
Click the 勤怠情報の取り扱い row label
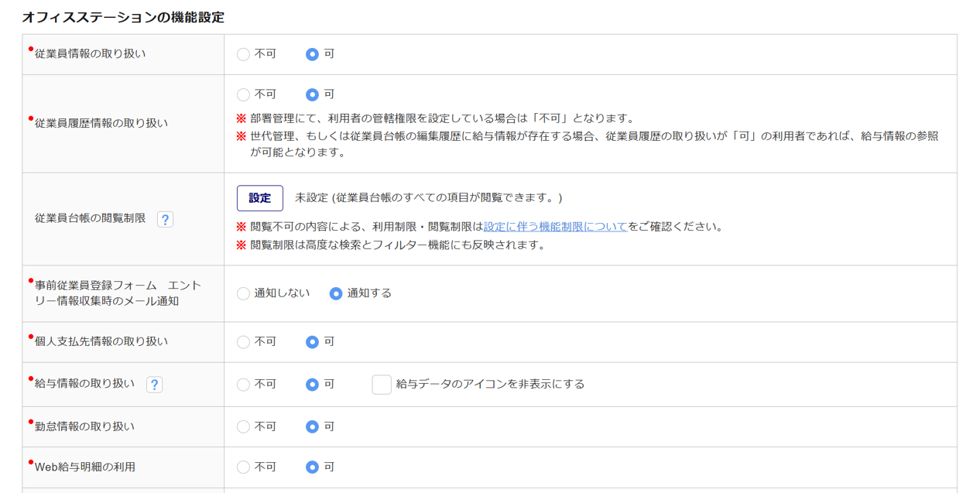[x=84, y=426]
